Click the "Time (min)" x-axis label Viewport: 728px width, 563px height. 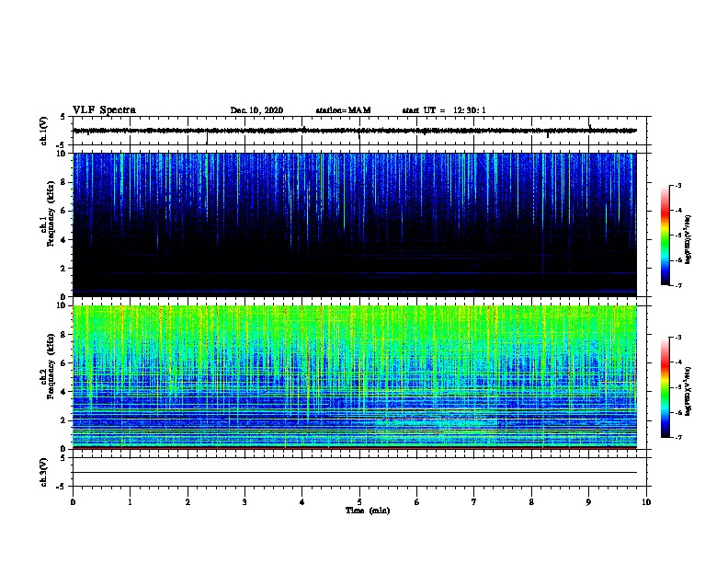368,511
